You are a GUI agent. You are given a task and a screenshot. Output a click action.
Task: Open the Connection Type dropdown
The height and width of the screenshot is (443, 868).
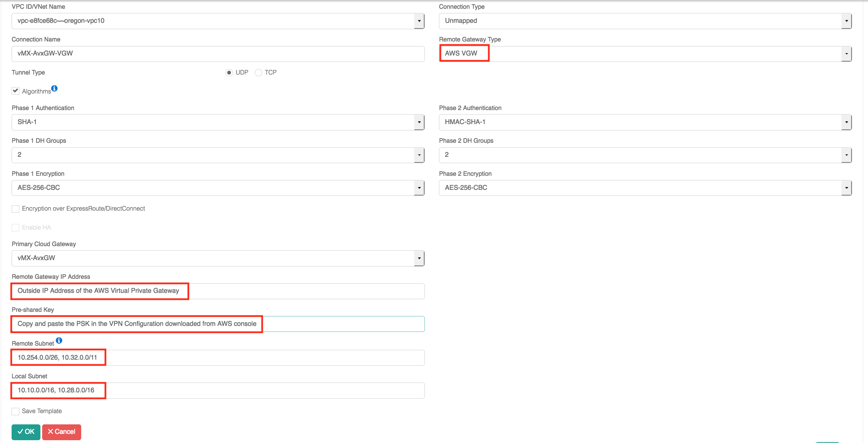[846, 21]
